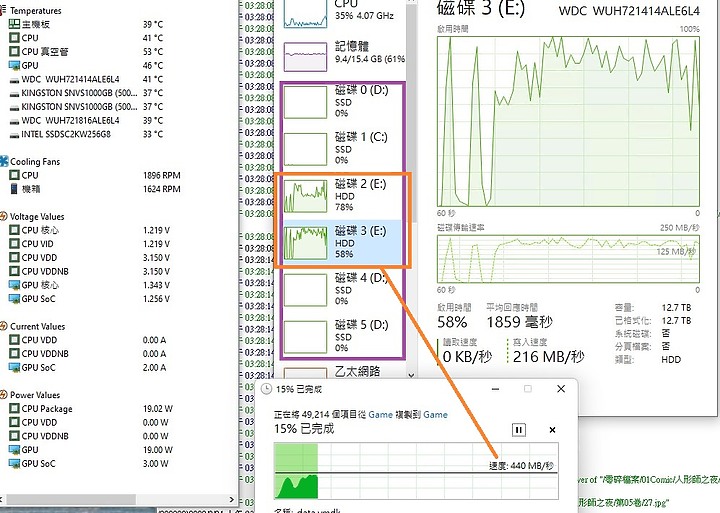Click the horizontal scrollbar thumb in sensor panel
The image size is (720, 513).
[x=71, y=499]
